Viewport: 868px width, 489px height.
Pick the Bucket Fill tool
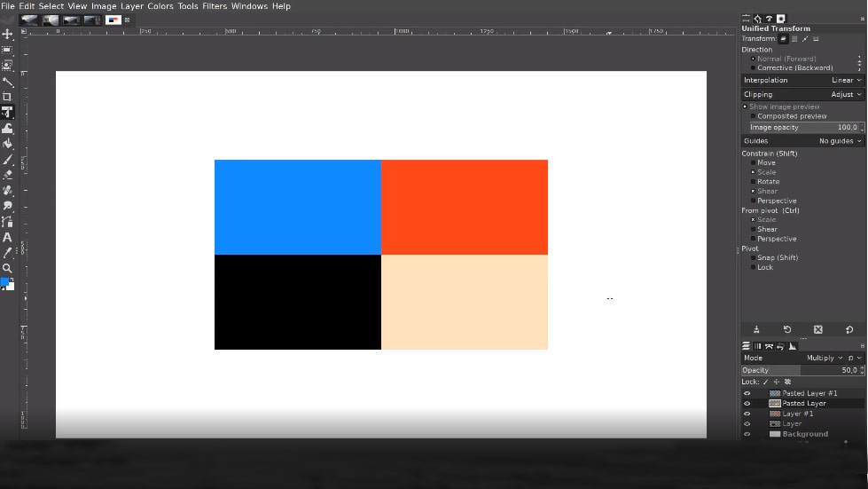[x=7, y=144]
